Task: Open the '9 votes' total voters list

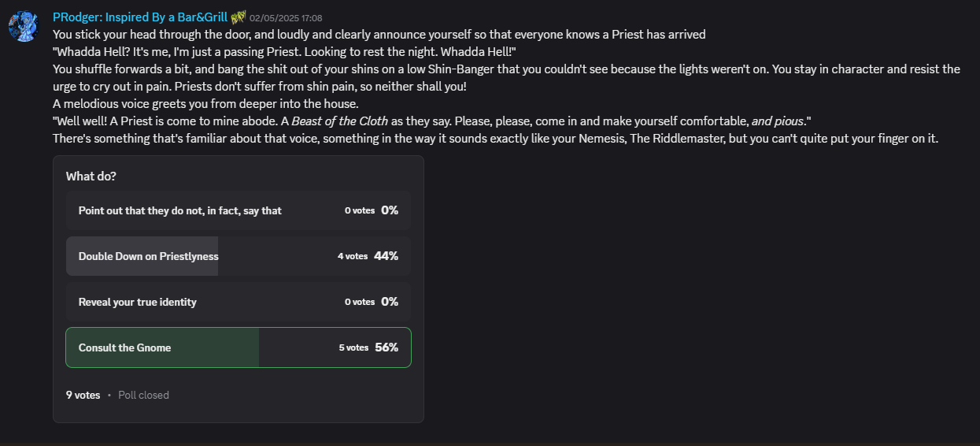Action: tap(83, 395)
